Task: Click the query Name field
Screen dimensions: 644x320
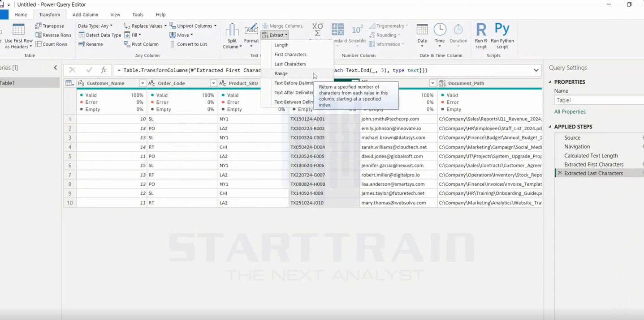Action: [x=599, y=100]
